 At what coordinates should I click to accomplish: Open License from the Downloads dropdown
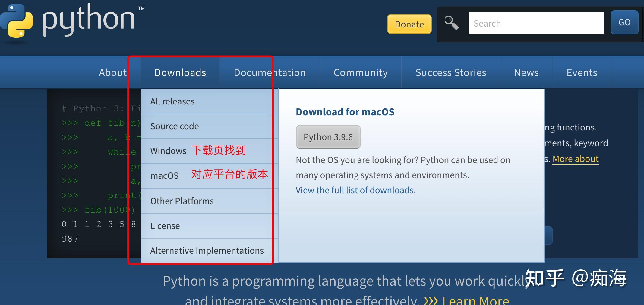(x=209, y=226)
